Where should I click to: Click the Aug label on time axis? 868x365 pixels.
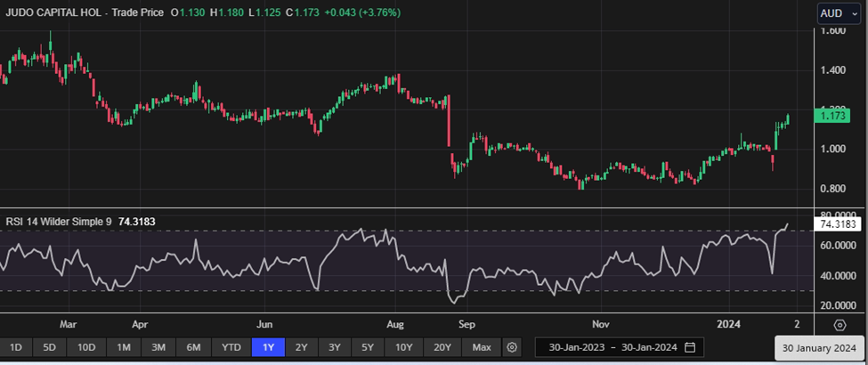(x=394, y=323)
